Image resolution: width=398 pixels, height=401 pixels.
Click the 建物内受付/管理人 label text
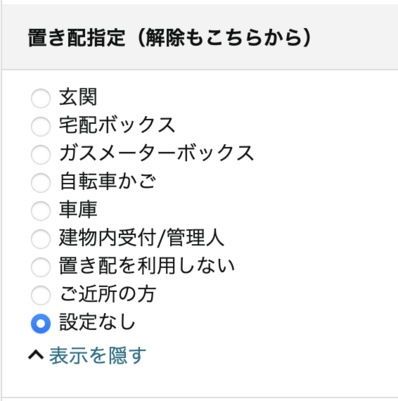click(141, 238)
